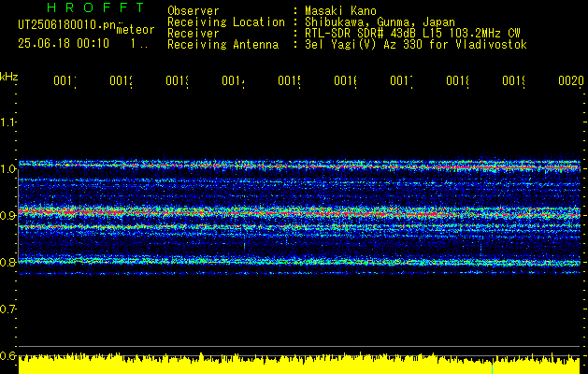Click the kHz axis unit label
This screenshot has height=374, width=588.
(x=8, y=77)
